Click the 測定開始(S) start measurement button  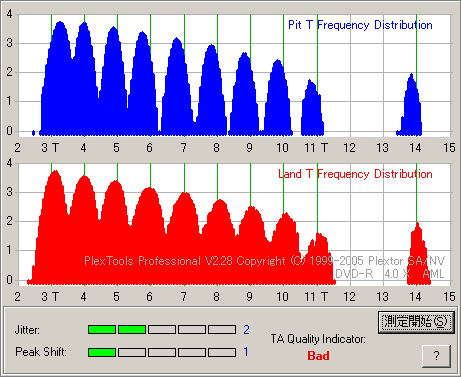(x=416, y=322)
